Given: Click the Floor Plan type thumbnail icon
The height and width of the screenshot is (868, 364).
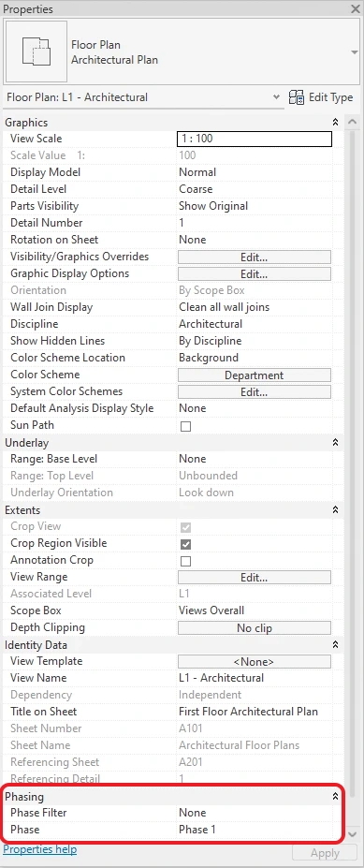Looking at the screenshot, I should click(x=36, y=52).
